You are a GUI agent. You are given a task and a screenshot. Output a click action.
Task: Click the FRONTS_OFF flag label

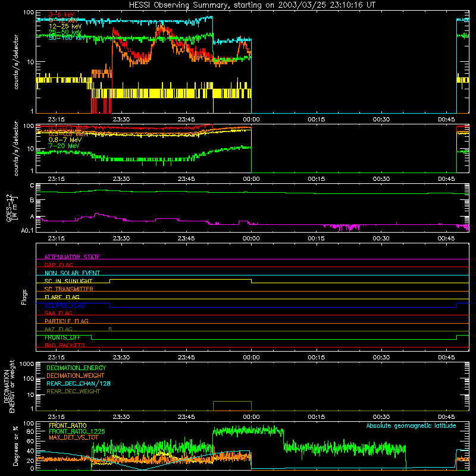tap(63, 337)
